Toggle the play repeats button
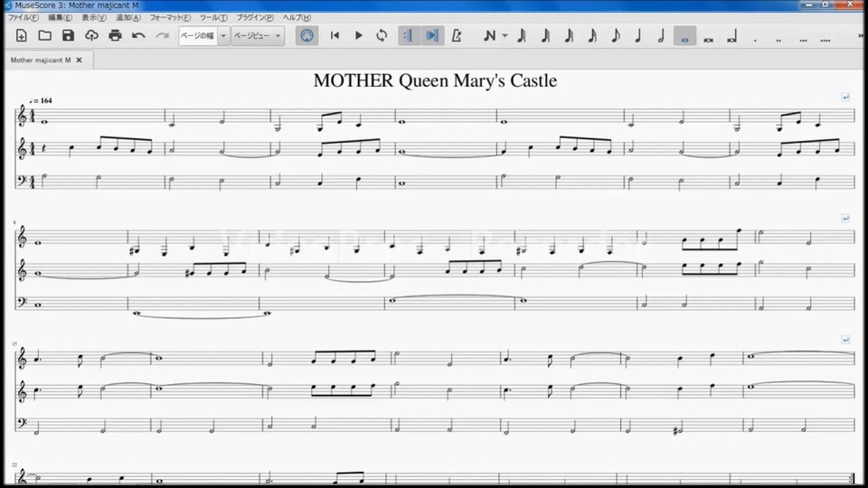868x488 pixels. tap(409, 36)
